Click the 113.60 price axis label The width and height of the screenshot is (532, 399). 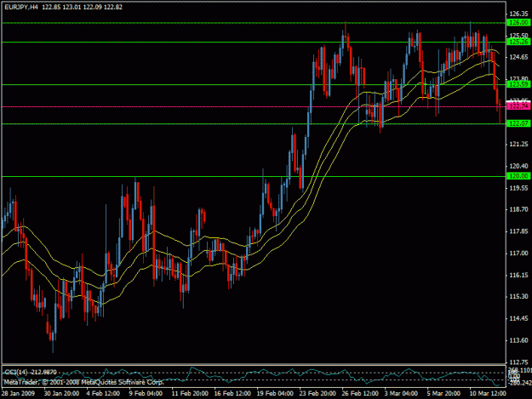[518, 340]
